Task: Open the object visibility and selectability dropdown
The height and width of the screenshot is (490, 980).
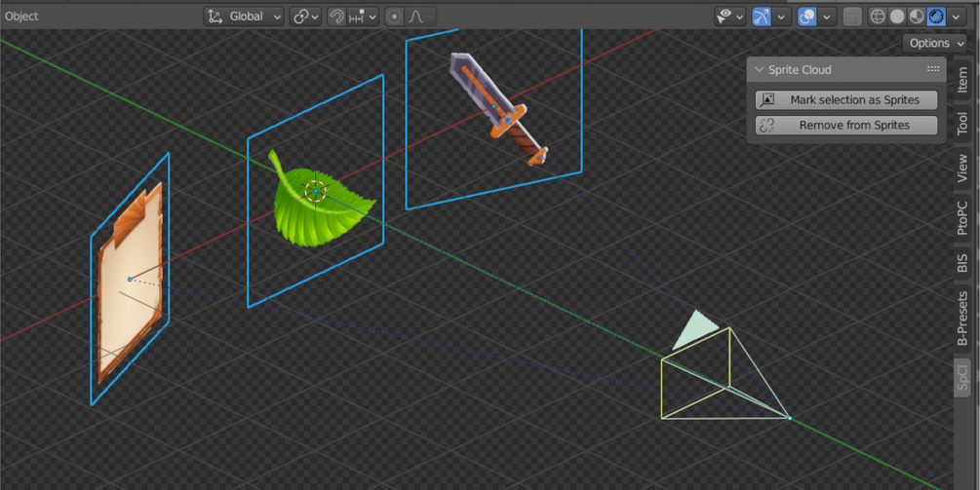Action: pos(730,17)
